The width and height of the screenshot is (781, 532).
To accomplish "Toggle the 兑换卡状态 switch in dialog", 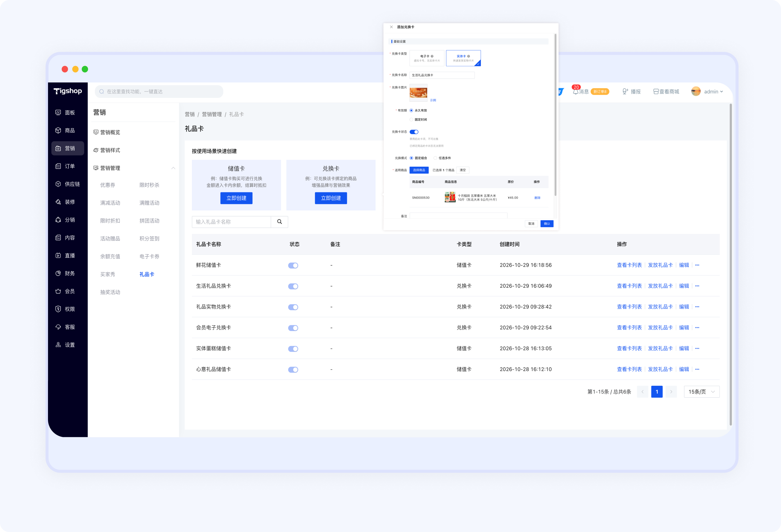I will 414,132.
